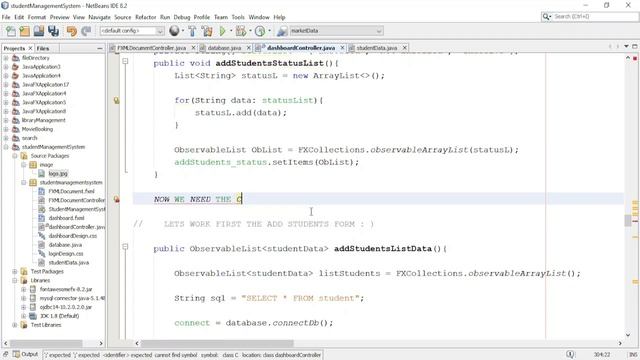This screenshot has height=360, width=640.
Task: Open the editor tabs list dropdown
Action: tap(627, 47)
